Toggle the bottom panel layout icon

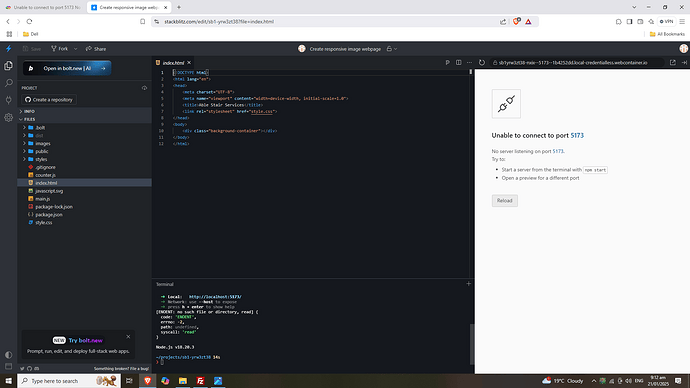click(x=8, y=366)
